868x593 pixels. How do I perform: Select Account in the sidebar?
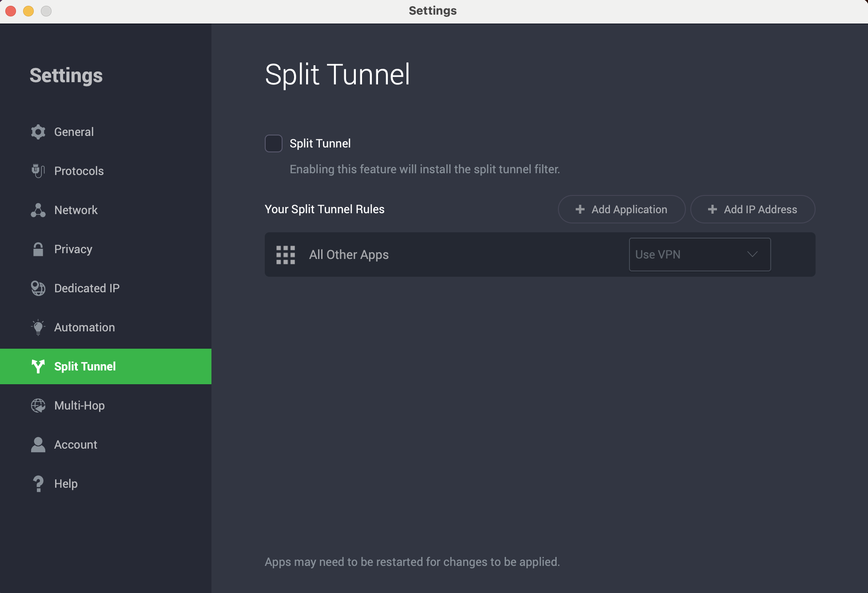coord(76,444)
